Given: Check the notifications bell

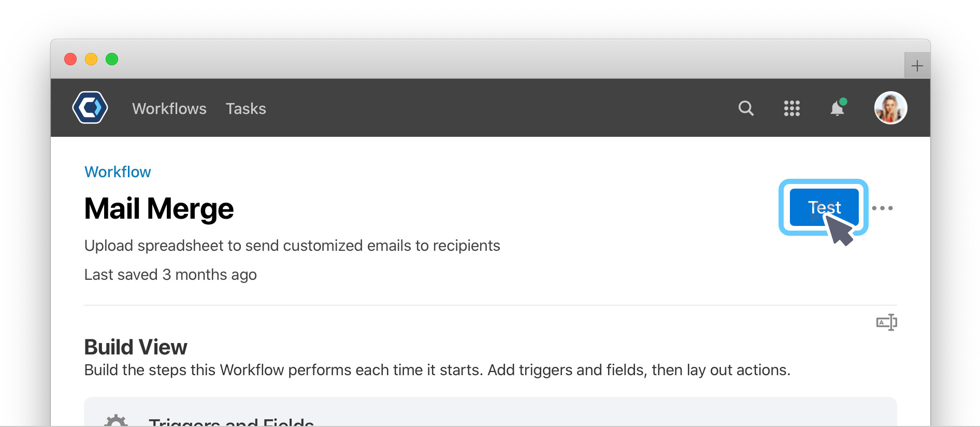Looking at the screenshot, I should (x=838, y=108).
